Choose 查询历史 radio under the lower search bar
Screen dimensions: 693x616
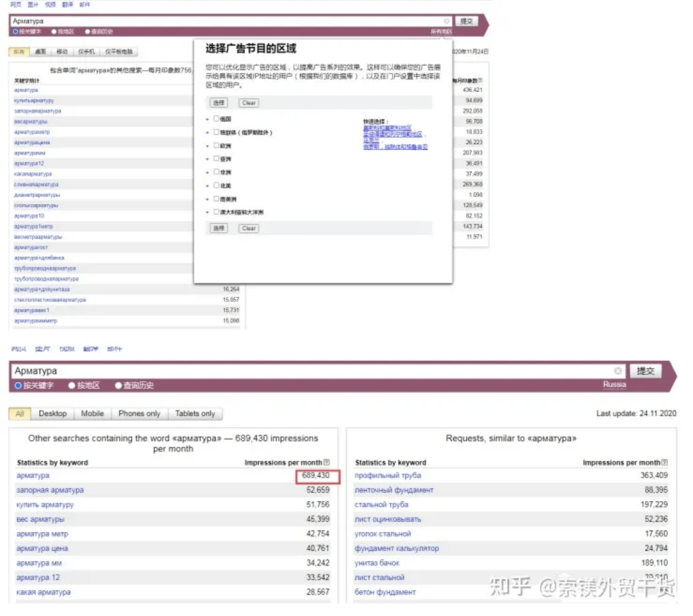pyautogui.click(x=118, y=386)
